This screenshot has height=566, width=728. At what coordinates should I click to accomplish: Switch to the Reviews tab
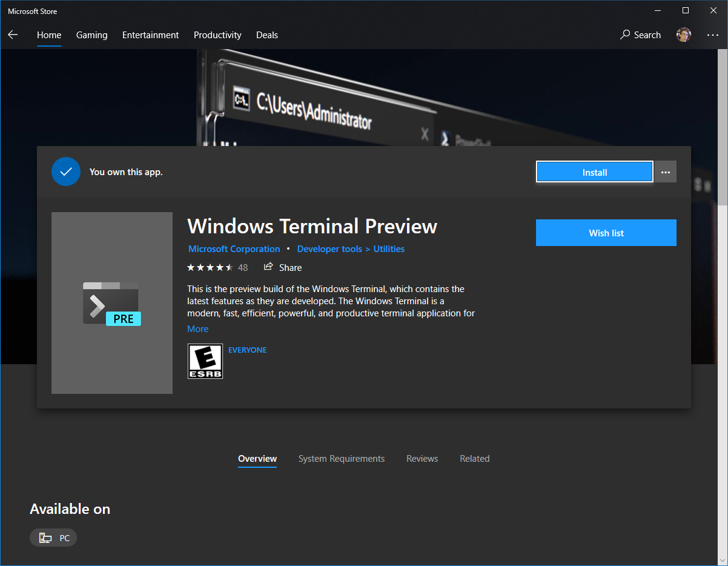click(x=422, y=459)
